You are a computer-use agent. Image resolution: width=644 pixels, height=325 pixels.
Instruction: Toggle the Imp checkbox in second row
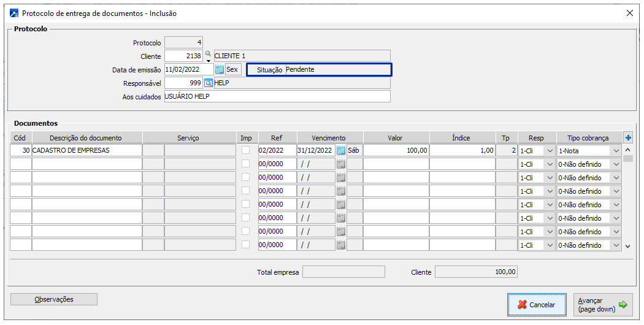pyautogui.click(x=245, y=164)
